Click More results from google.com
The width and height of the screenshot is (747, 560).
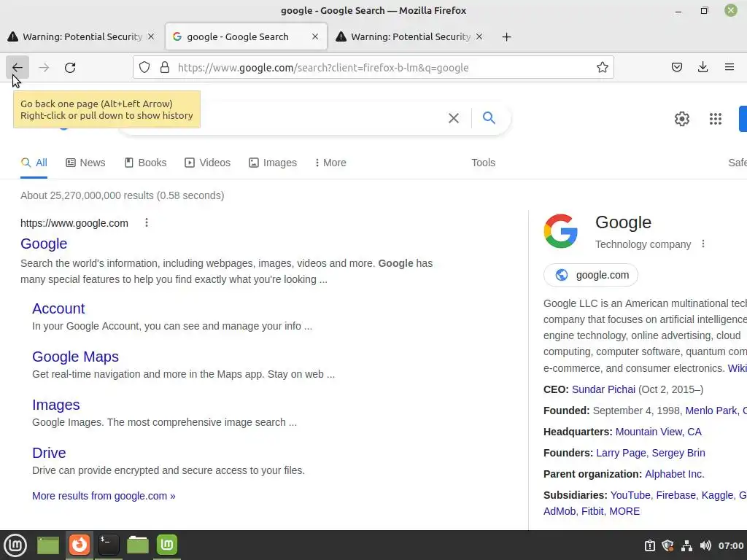pos(104,496)
